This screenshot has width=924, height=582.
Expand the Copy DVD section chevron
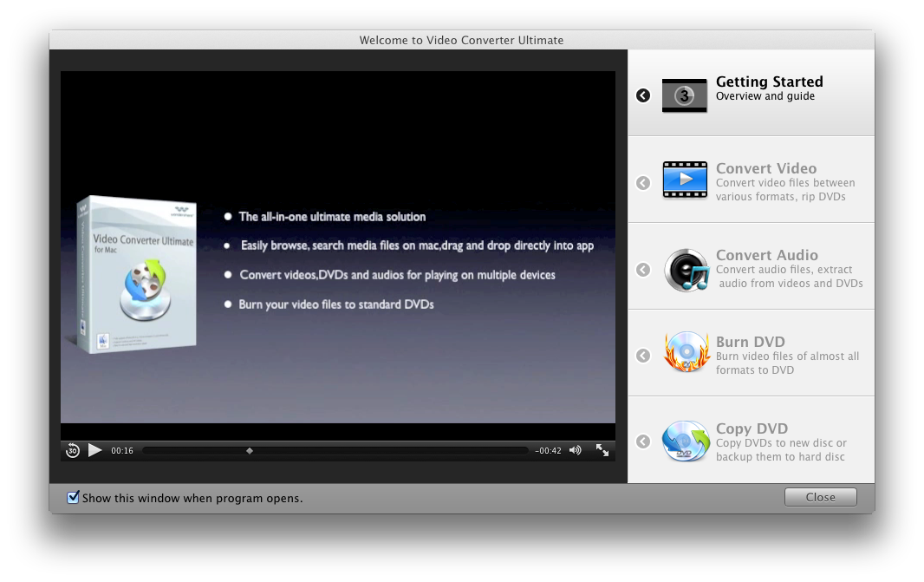point(642,441)
